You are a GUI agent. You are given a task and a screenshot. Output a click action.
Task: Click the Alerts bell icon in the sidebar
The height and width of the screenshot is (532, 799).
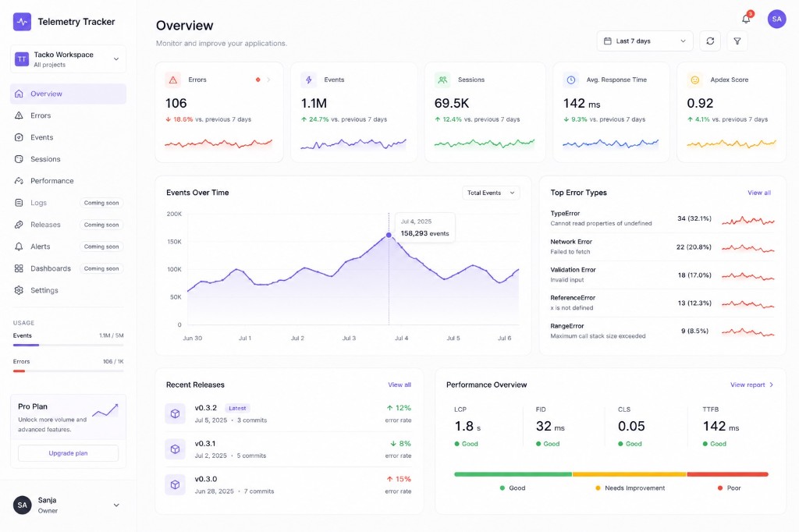(19, 246)
